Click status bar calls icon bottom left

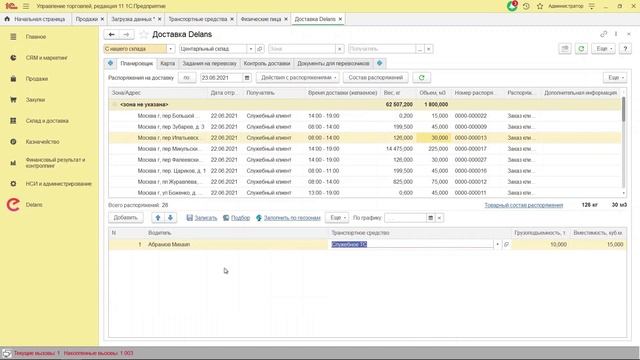click(x=7, y=353)
